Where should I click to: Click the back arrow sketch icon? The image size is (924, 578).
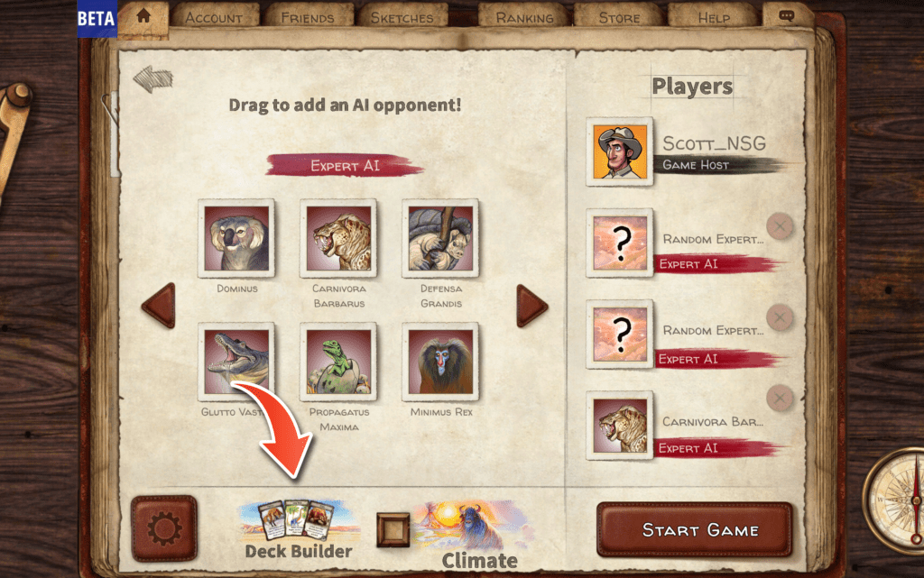click(x=153, y=78)
